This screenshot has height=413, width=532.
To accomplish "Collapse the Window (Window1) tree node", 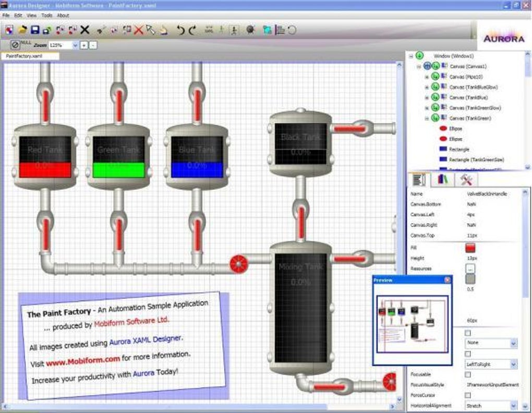I will click(411, 56).
